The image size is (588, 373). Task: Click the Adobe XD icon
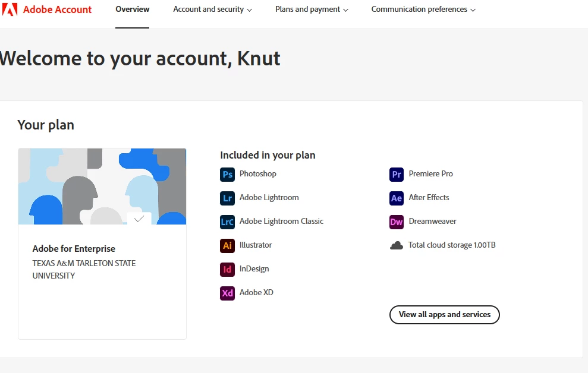tap(227, 293)
